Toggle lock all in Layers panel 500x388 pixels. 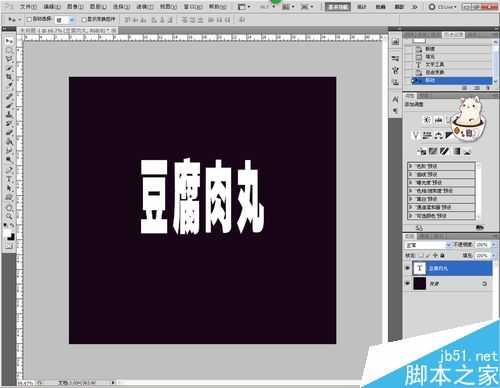click(443, 256)
